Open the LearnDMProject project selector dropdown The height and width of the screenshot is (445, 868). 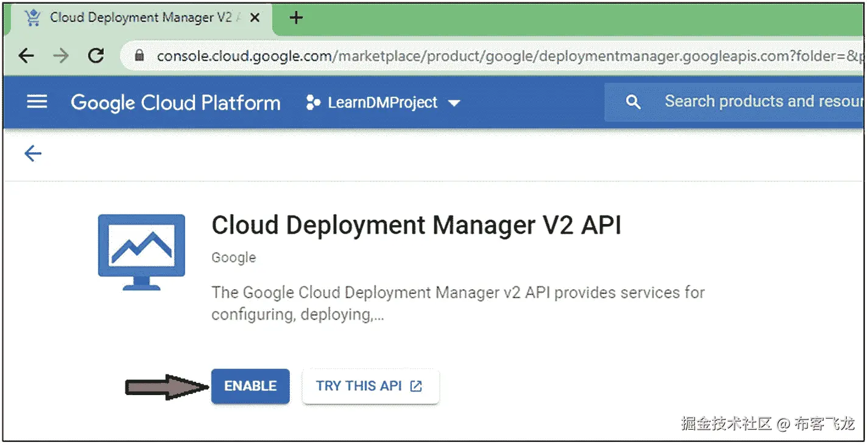383,102
